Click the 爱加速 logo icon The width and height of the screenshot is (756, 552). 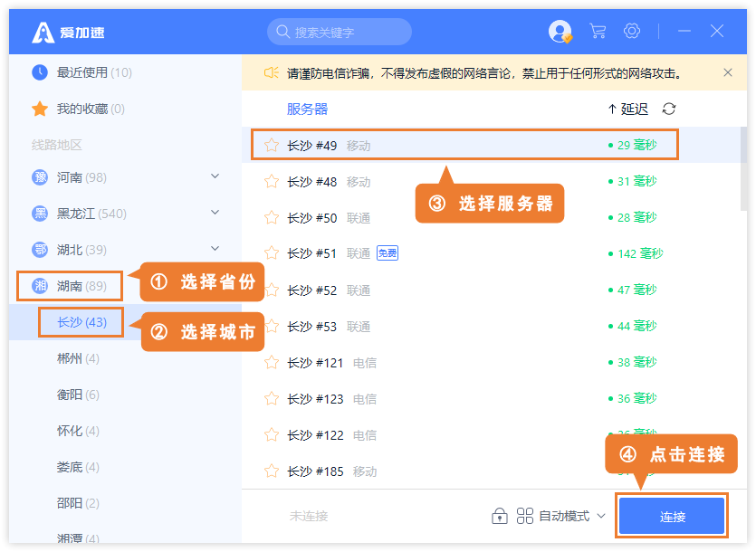(x=43, y=33)
